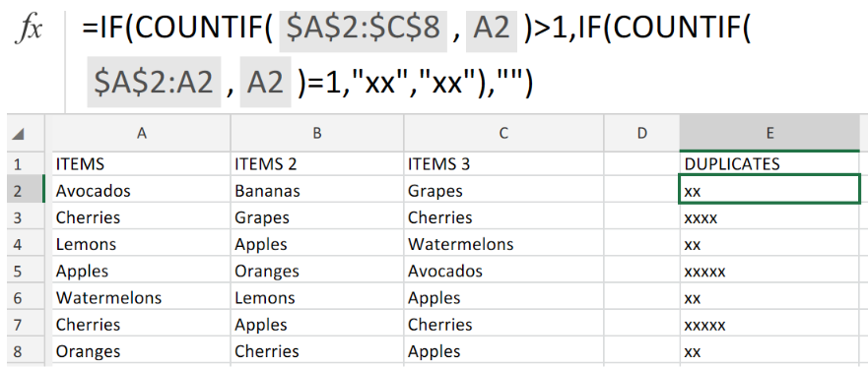Select cell A2 containing Avocados

click(x=141, y=191)
